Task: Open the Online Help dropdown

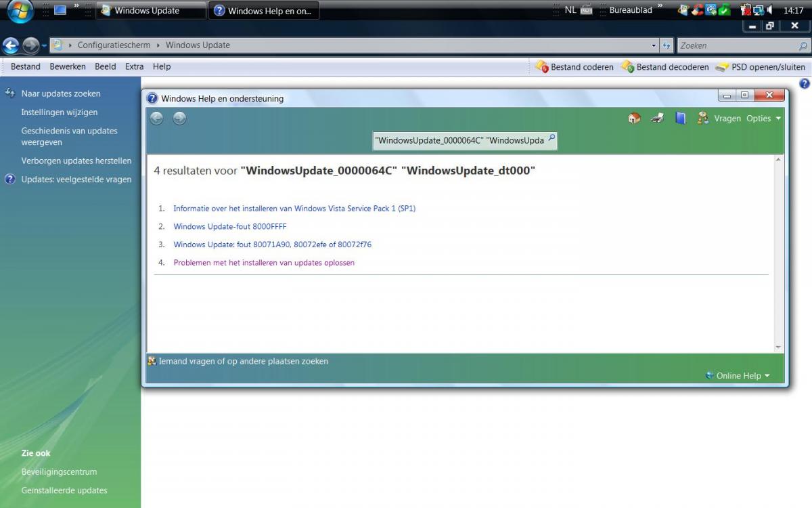Action: coord(738,376)
